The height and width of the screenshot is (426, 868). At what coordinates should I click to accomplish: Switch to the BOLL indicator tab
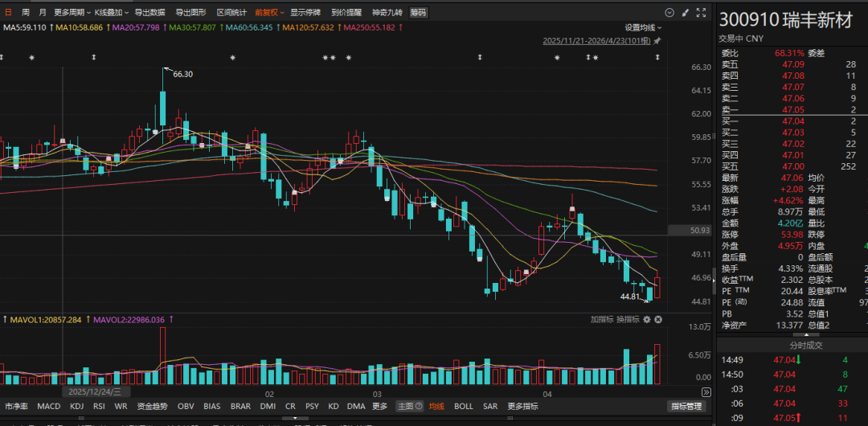464,407
